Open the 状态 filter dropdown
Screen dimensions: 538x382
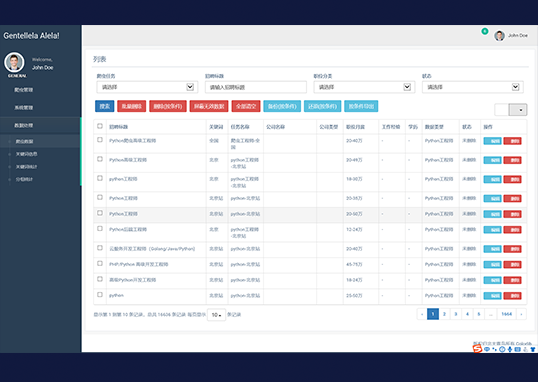[472, 87]
